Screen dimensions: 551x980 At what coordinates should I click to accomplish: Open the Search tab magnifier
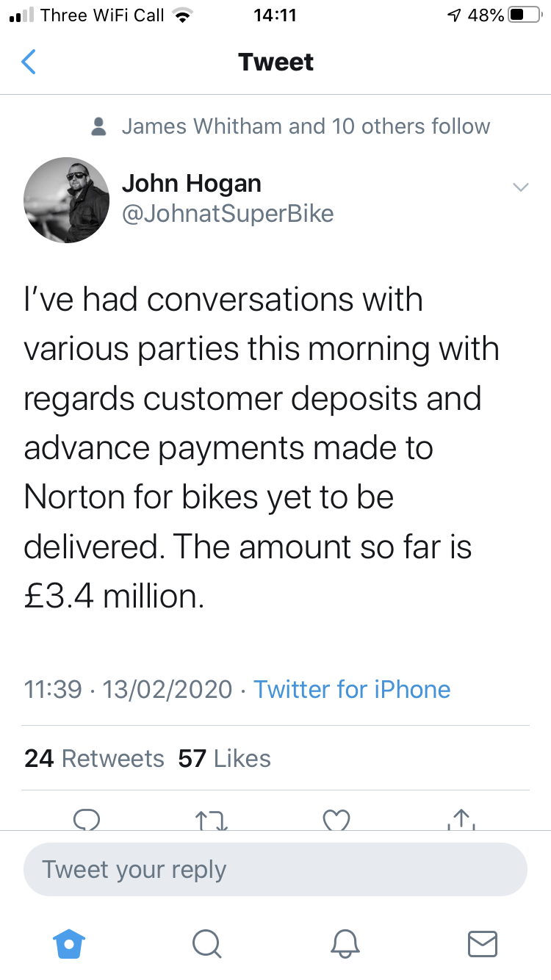(206, 943)
